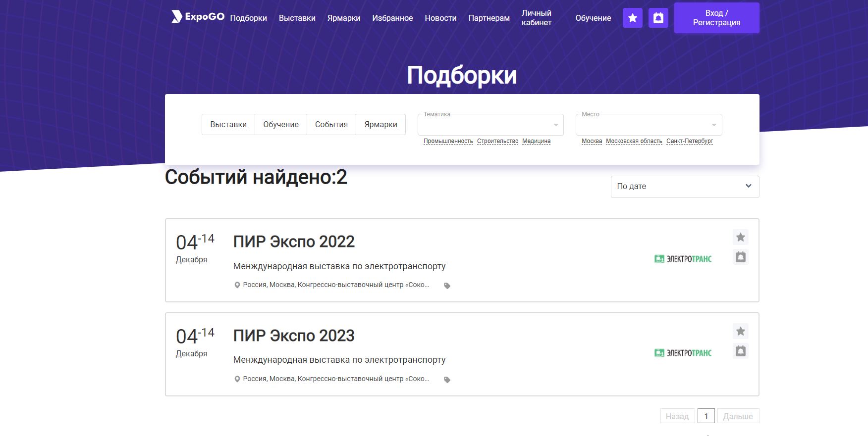The image size is (868, 436).
Task: Star the ПИР Экспо 2023 event
Action: (x=740, y=332)
